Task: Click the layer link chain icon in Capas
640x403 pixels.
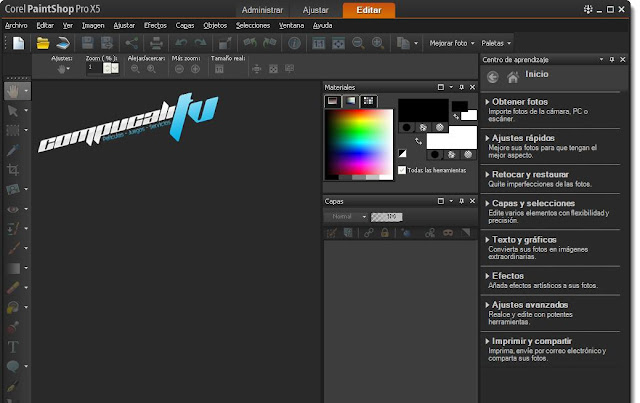Action: 369,233
